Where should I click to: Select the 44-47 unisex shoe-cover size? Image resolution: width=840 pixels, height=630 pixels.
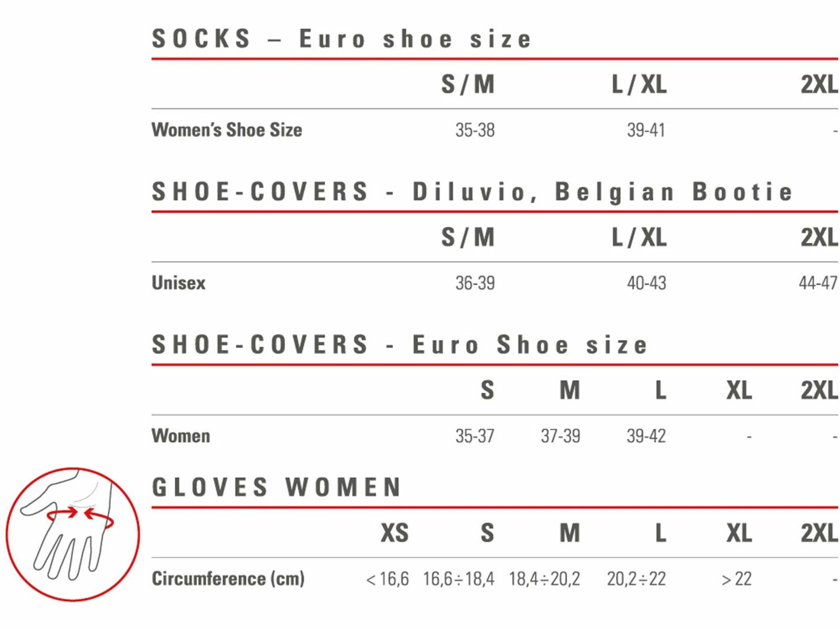pos(817,283)
